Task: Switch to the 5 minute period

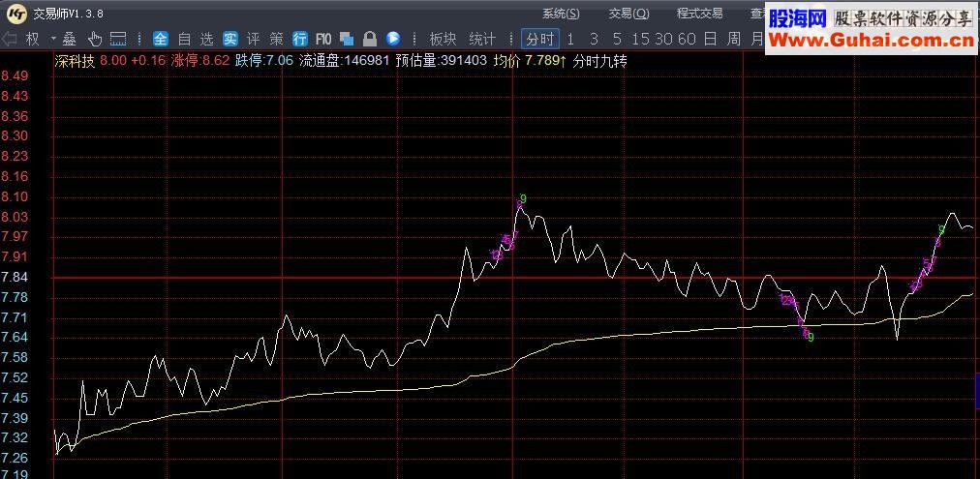Action: tap(617, 40)
